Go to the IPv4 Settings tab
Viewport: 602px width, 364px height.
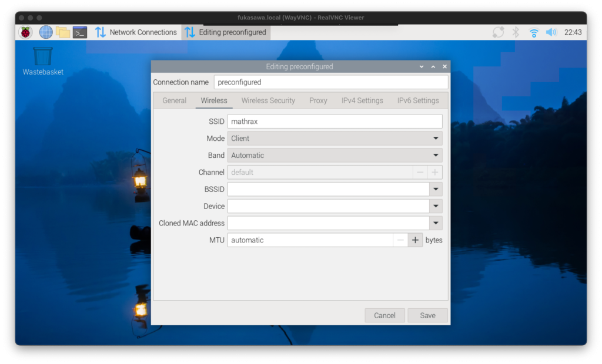pos(362,100)
